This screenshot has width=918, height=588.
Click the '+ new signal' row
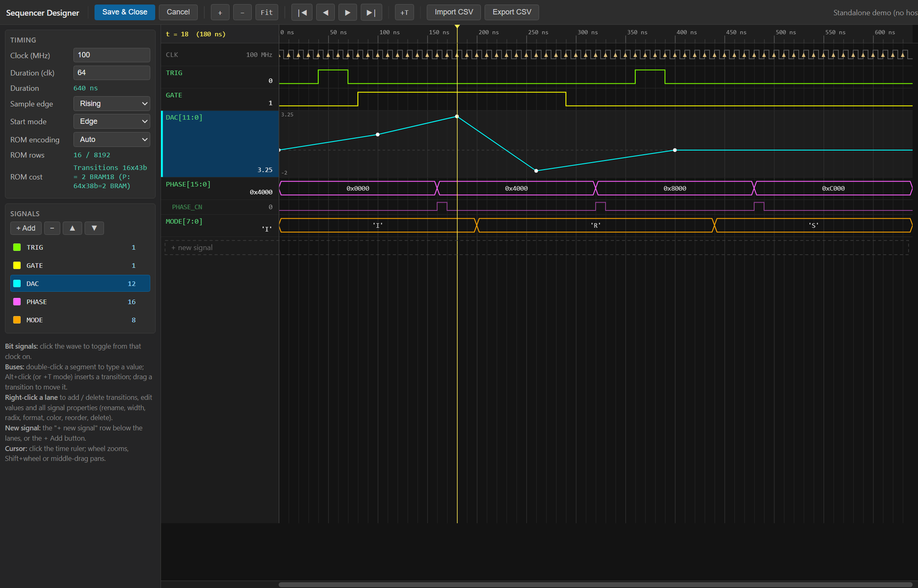(x=536, y=248)
